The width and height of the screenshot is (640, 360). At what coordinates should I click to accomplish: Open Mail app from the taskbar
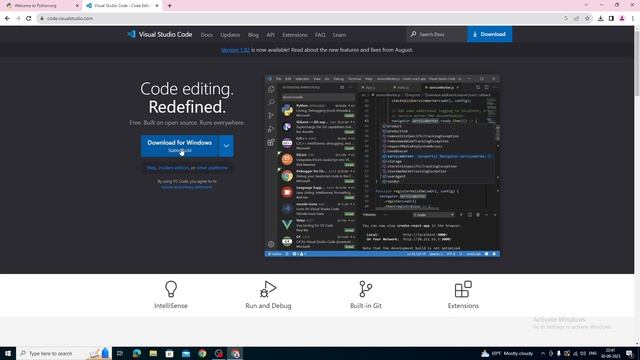point(186,353)
